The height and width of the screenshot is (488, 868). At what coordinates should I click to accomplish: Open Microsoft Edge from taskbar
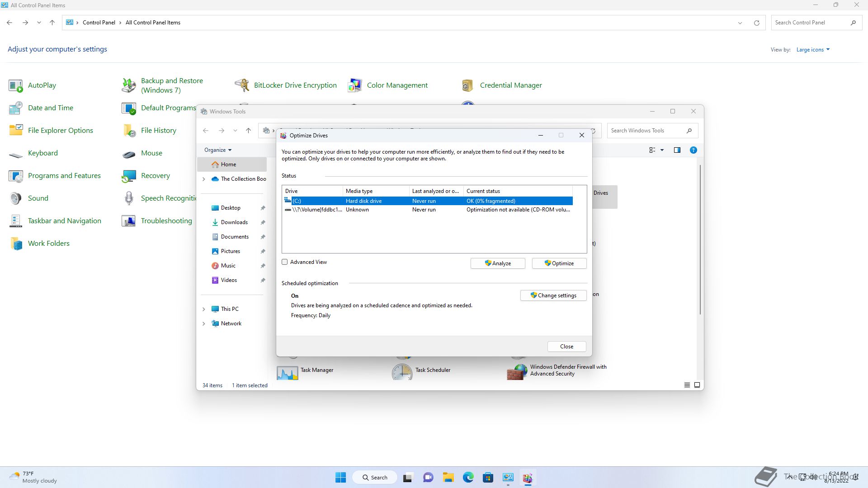pyautogui.click(x=468, y=478)
